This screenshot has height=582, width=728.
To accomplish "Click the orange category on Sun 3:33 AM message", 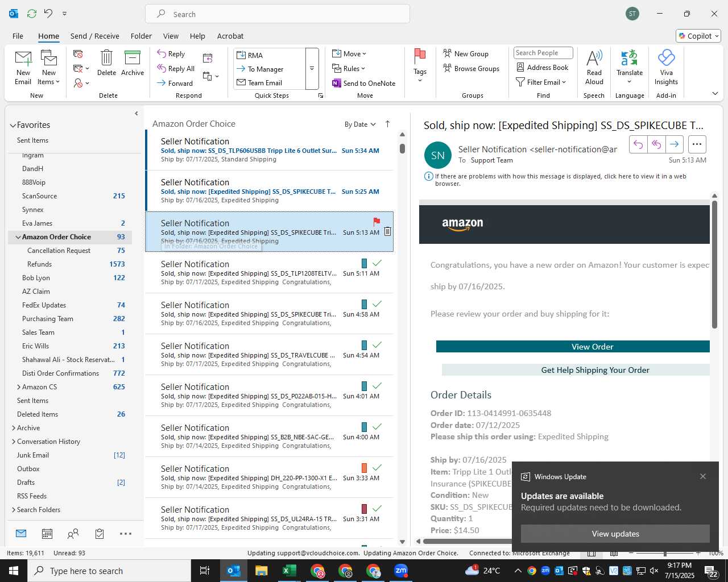I will [x=365, y=468].
